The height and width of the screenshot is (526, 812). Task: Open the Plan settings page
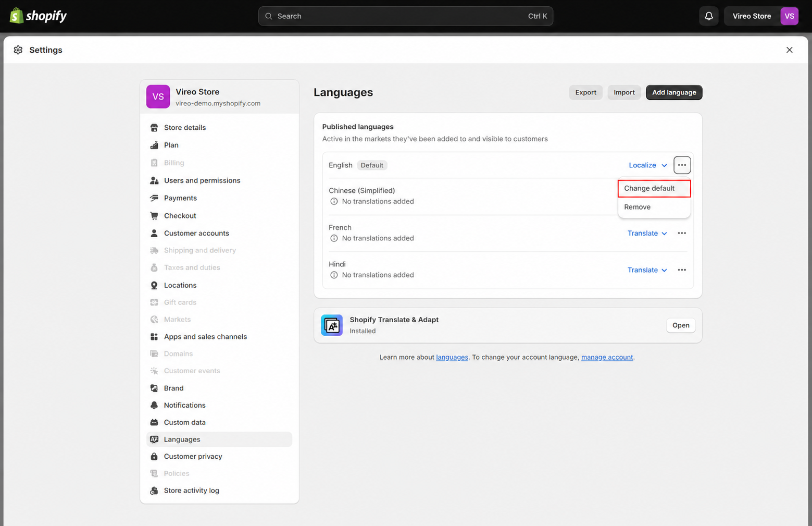coord(219,145)
